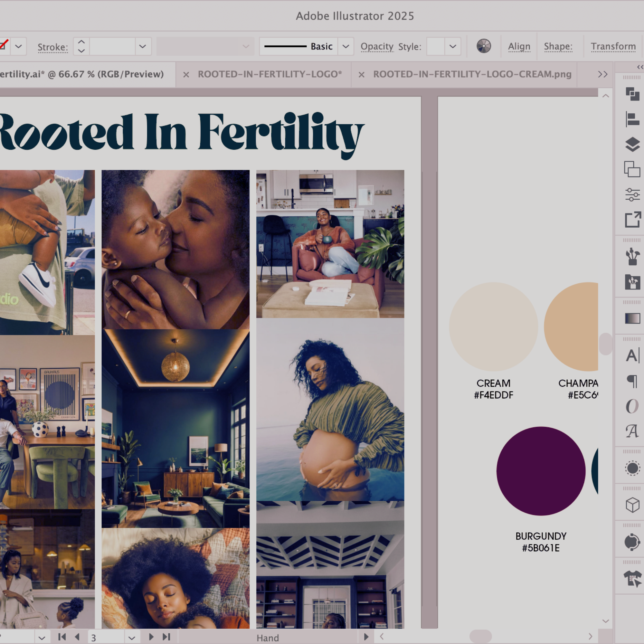Viewport: 644px width, 644px height.
Task: Open the Artboards panel icon
Action: (x=632, y=169)
